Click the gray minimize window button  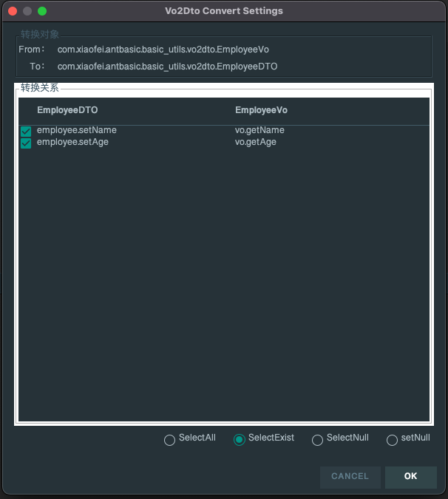pyautogui.click(x=27, y=11)
